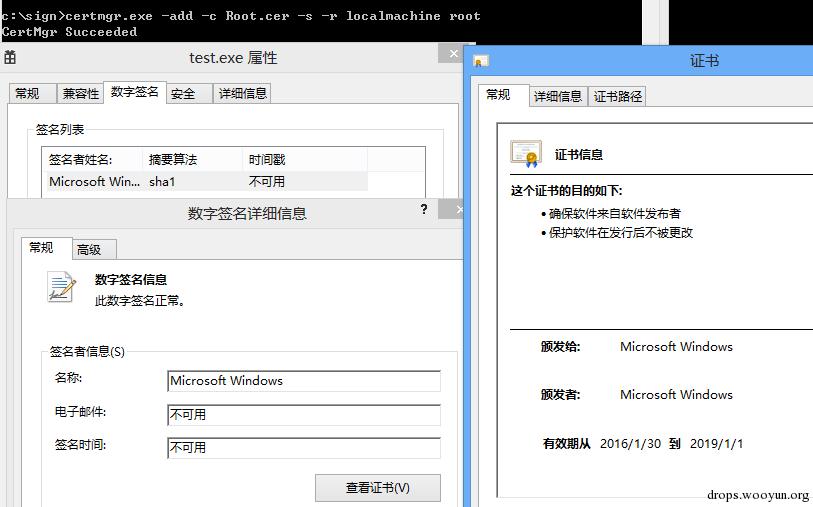Switch to 常规 tab in test.exe properties

click(x=32, y=93)
